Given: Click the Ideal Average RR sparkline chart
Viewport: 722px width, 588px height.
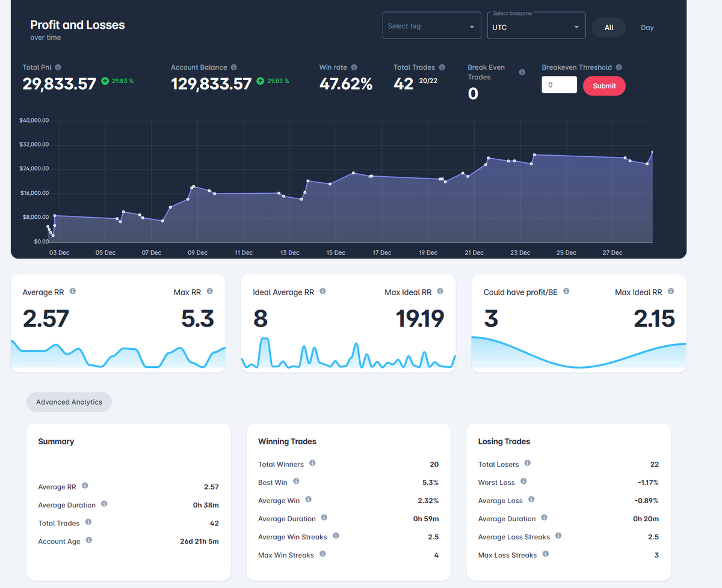Looking at the screenshot, I should click(348, 354).
